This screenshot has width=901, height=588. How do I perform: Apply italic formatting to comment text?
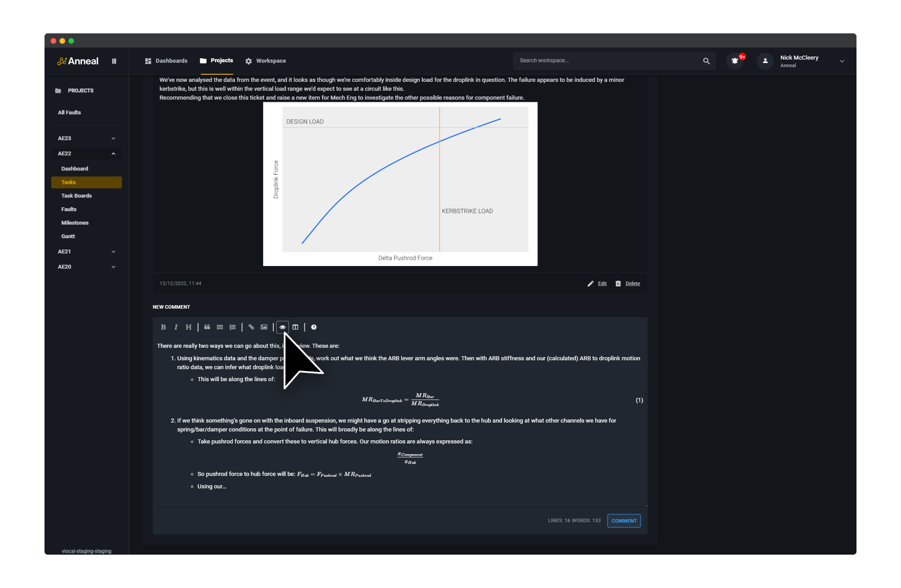(176, 327)
